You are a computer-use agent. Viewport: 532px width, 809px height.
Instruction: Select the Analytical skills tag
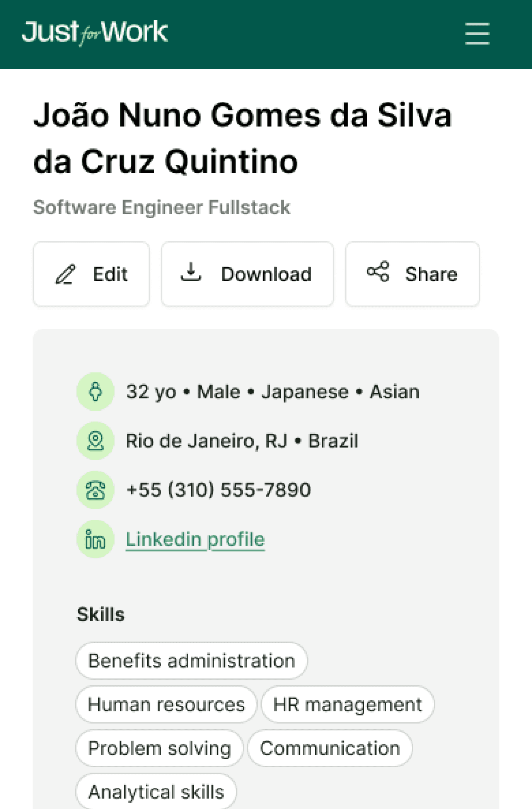[x=156, y=791]
